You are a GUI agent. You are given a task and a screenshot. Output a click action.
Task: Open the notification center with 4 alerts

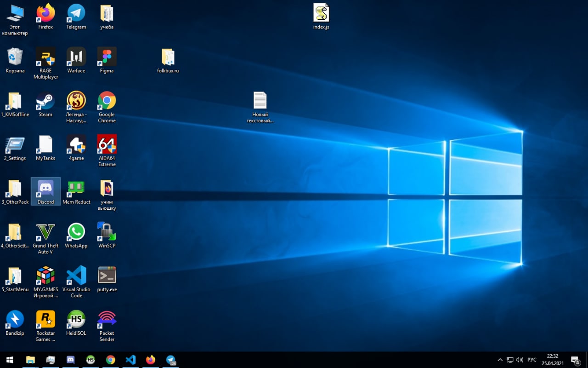576,360
